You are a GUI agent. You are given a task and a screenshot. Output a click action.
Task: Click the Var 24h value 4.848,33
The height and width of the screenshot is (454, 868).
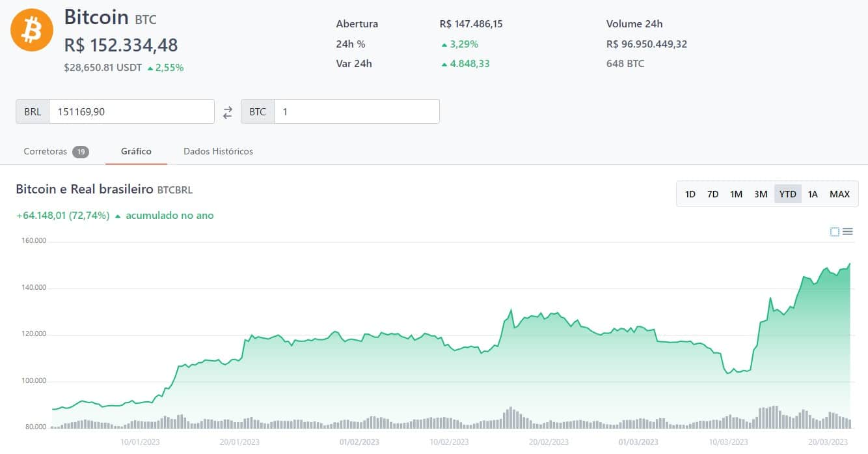[470, 64]
